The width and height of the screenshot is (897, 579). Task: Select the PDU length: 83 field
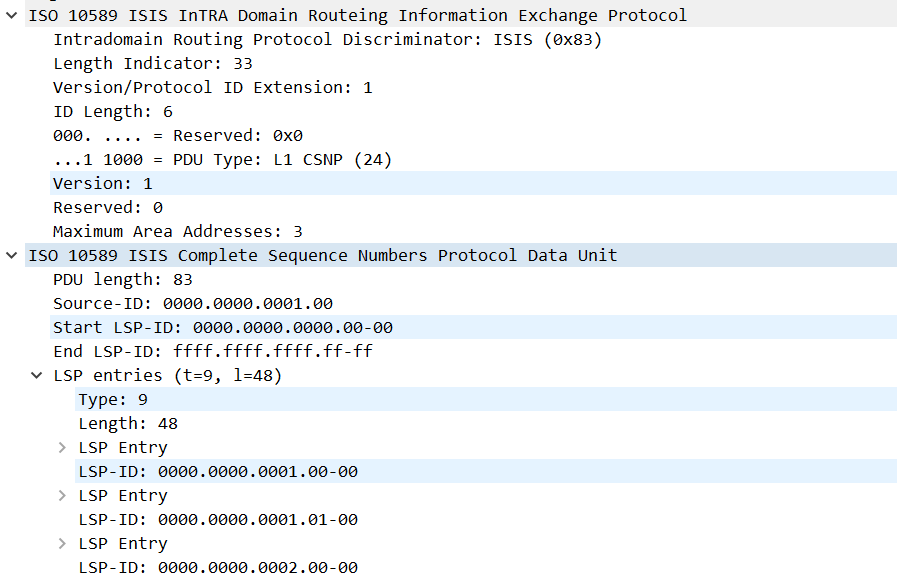[x=120, y=279]
